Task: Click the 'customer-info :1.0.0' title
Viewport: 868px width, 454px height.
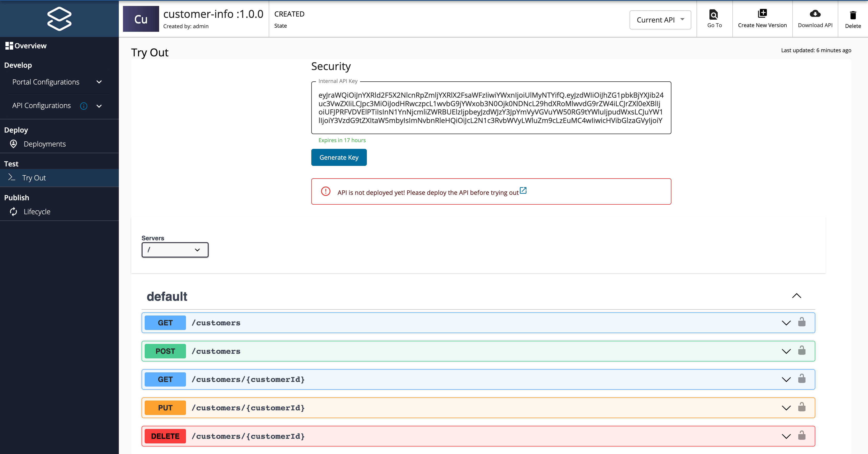Action: [213, 14]
